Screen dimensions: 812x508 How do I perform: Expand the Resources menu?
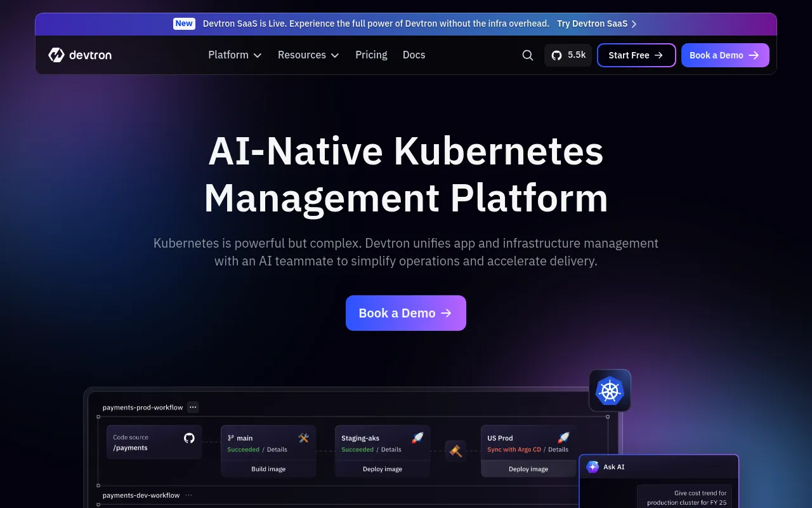[x=308, y=55]
